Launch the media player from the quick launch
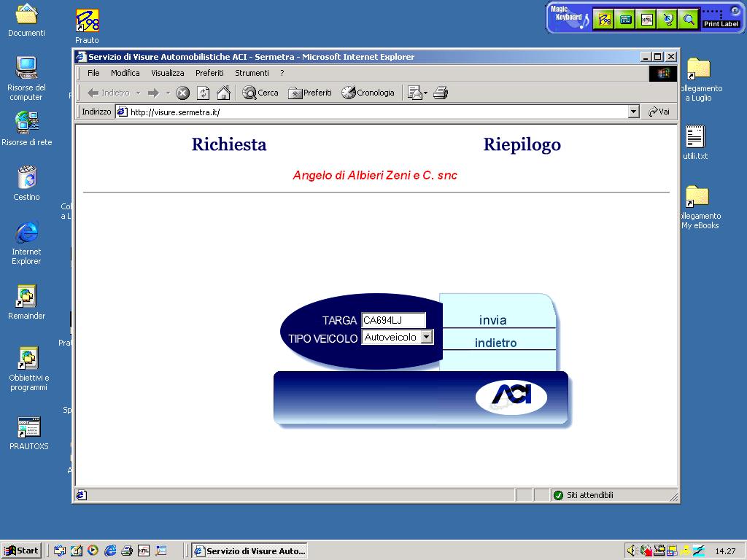Image resolution: width=747 pixels, height=560 pixels. point(93,551)
